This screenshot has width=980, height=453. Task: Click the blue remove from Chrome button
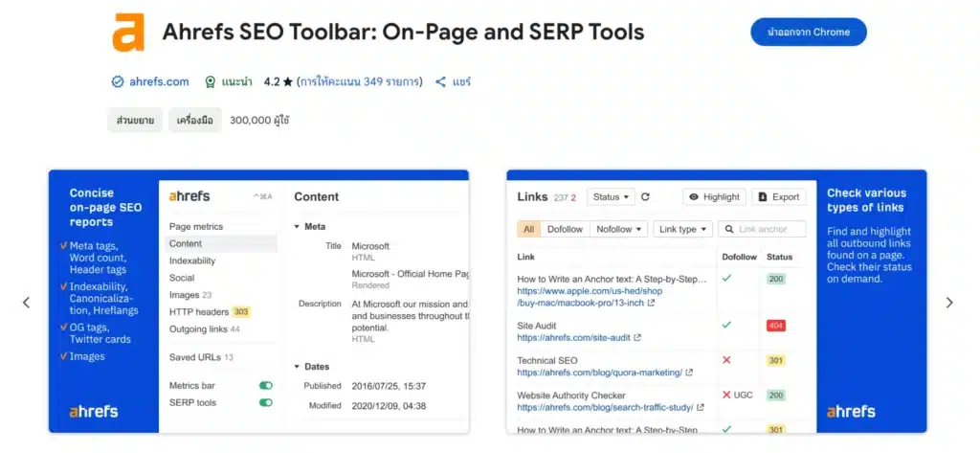[808, 32]
